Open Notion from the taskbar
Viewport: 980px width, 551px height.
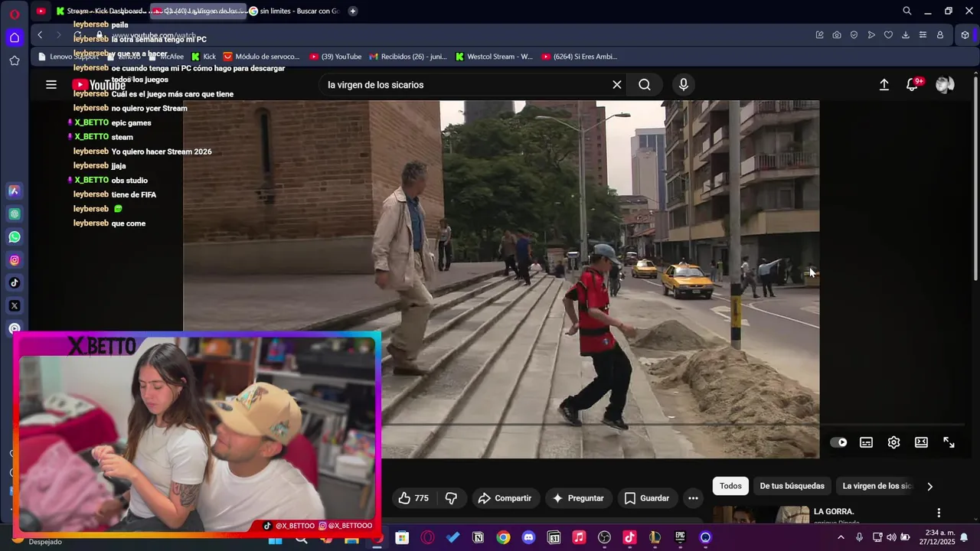coord(478,538)
